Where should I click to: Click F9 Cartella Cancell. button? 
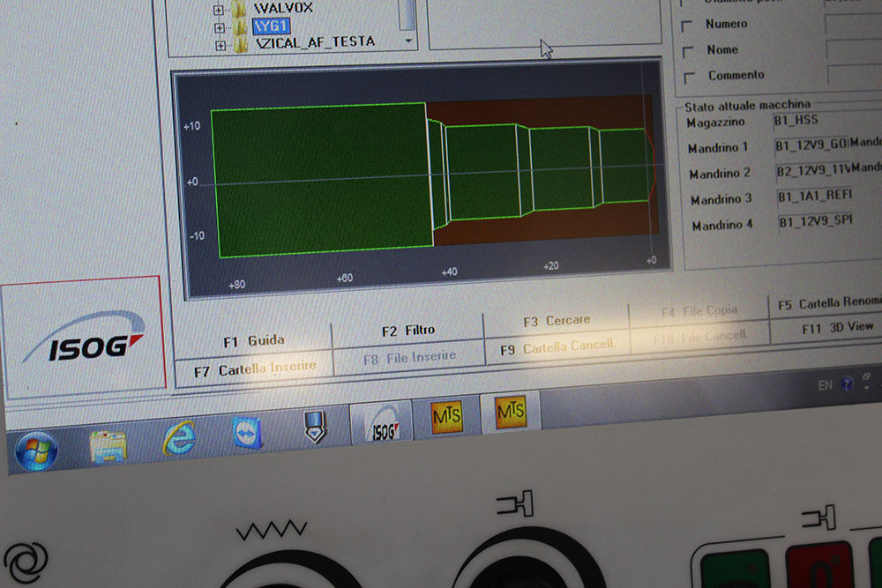(557, 346)
